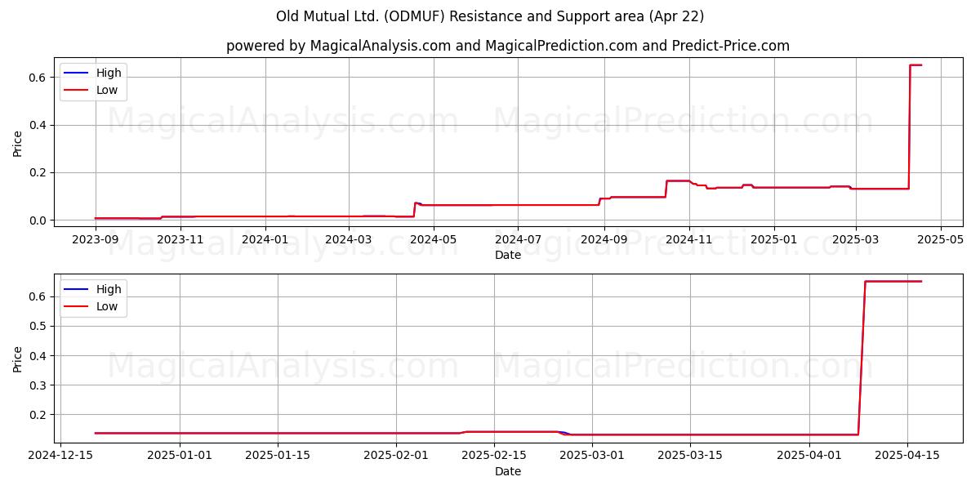This screenshot has height=490, width=980.
Task: Click the top chart's 'Price' axis label
Action: tap(18, 142)
